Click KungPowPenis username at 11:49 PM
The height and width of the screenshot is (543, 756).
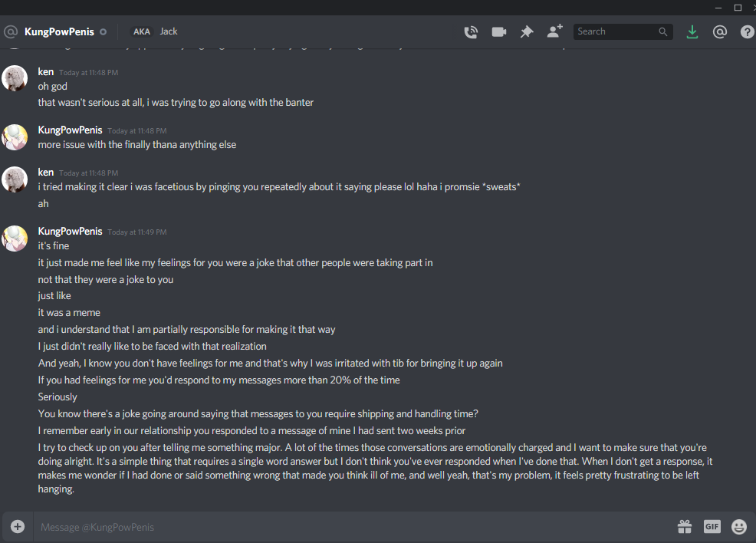click(70, 231)
